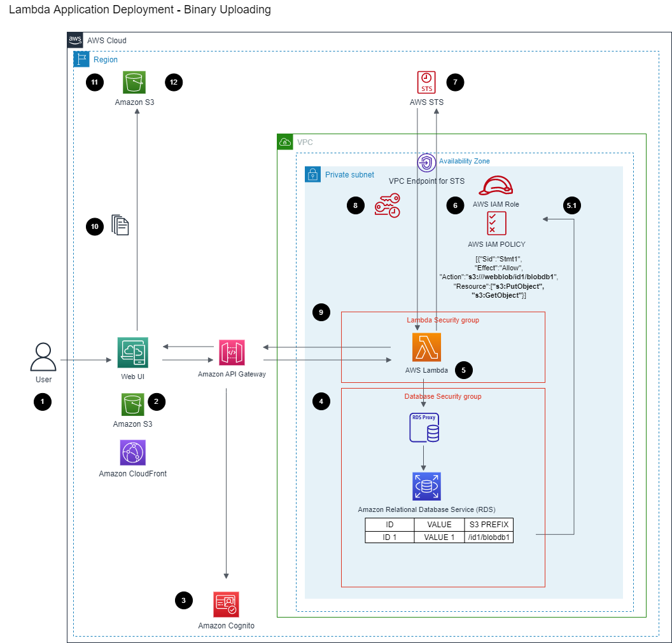The width and height of the screenshot is (672, 643).
Task: Select the Amazon S3 bucket icon near step 11
Action: point(134,82)
